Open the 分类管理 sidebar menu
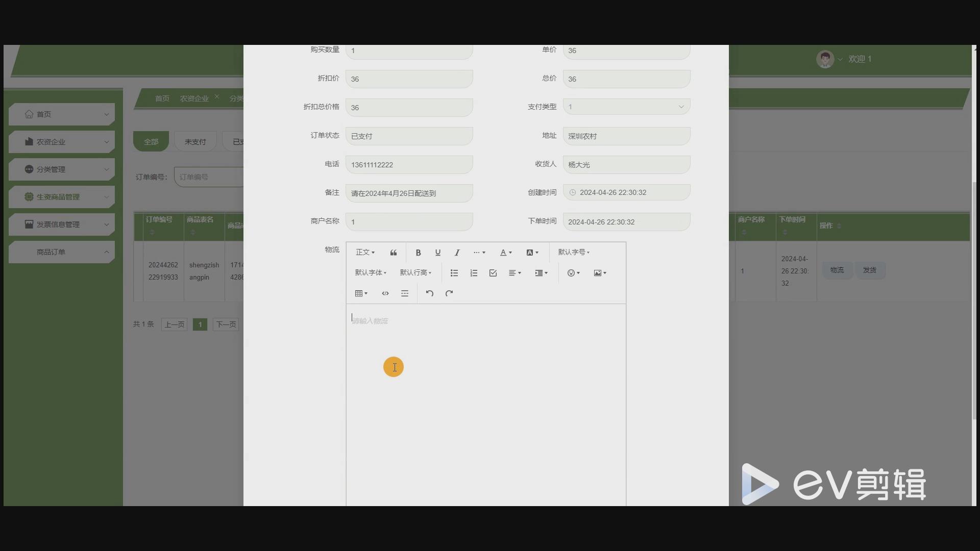This screenshot has height=551, width=980. 61,169
